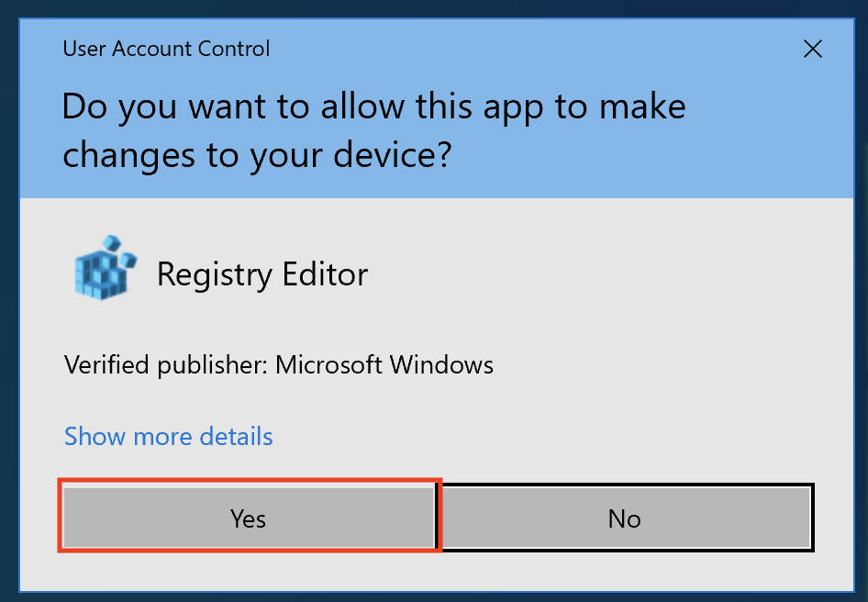Click the Registry Editor app name
This screenshot has height=602, width=868.
[262, 274]
